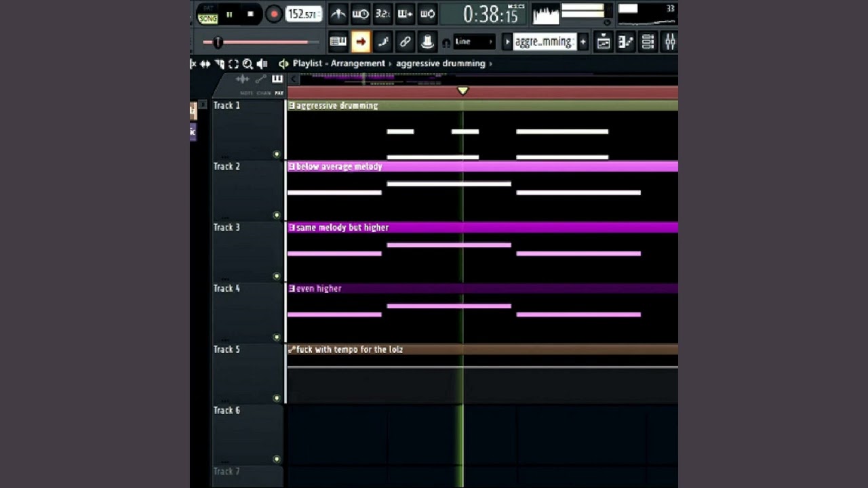Click the Playlist - Arrangement breadcrumb
The width and height of the screenshot is (868, 488).
coord(339,64)
